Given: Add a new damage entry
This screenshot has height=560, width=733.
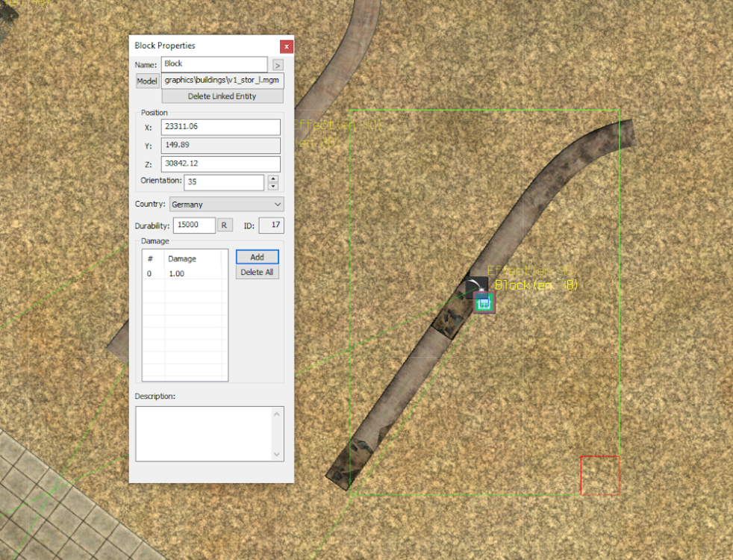Looking at the screenshot, I should [x=257, y=257].
